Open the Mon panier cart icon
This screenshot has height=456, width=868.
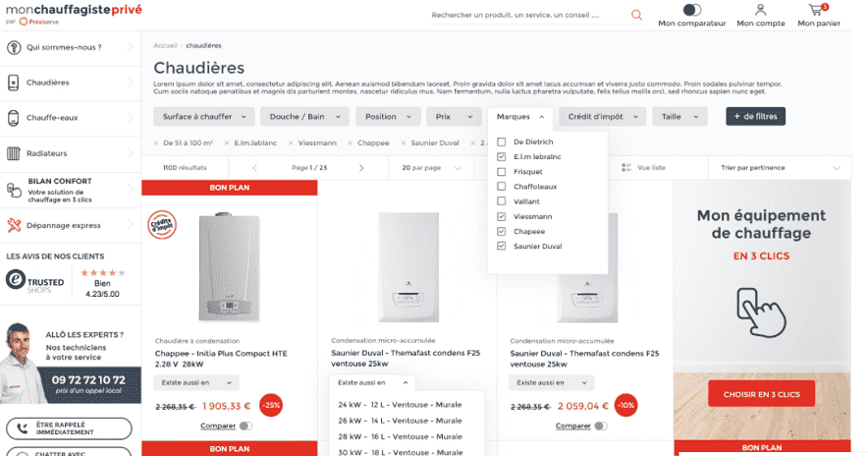pos(816,10)
